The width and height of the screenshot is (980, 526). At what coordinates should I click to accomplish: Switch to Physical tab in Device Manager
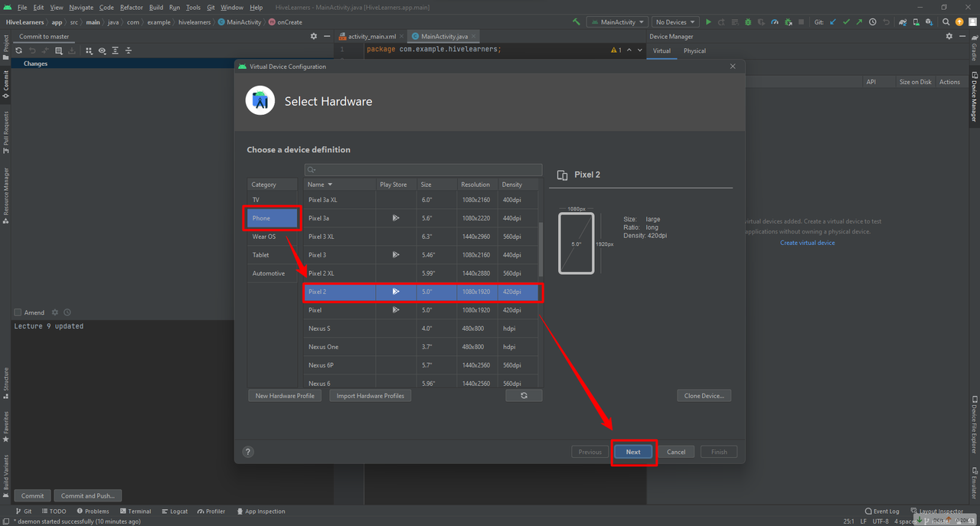pos(694,51)
